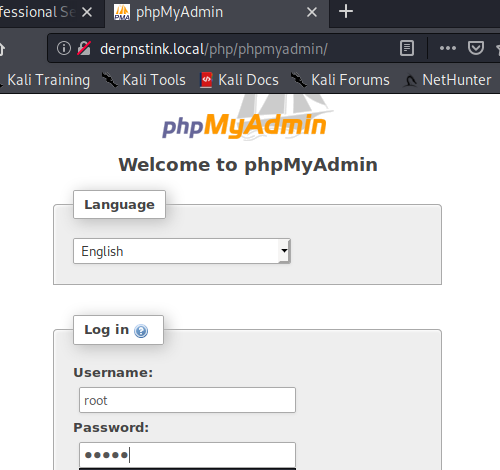Open the login help question mark icon
This screenshot has width=500, height=470.
141,331
